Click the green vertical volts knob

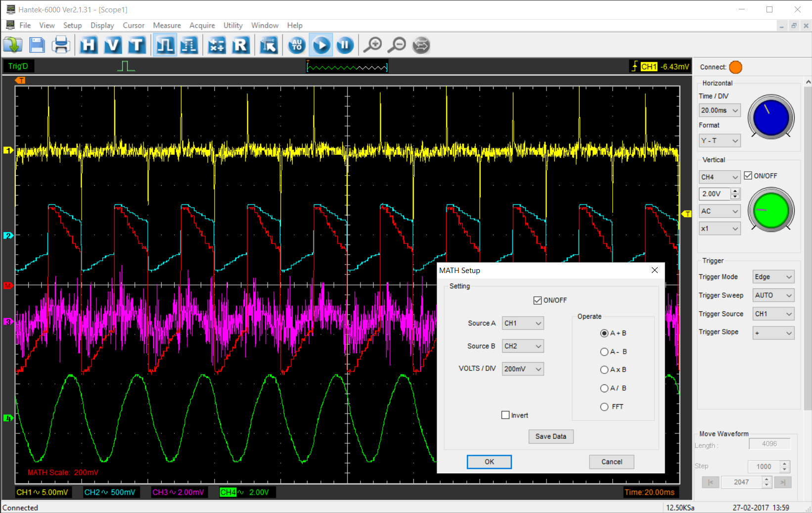[770, 210]
